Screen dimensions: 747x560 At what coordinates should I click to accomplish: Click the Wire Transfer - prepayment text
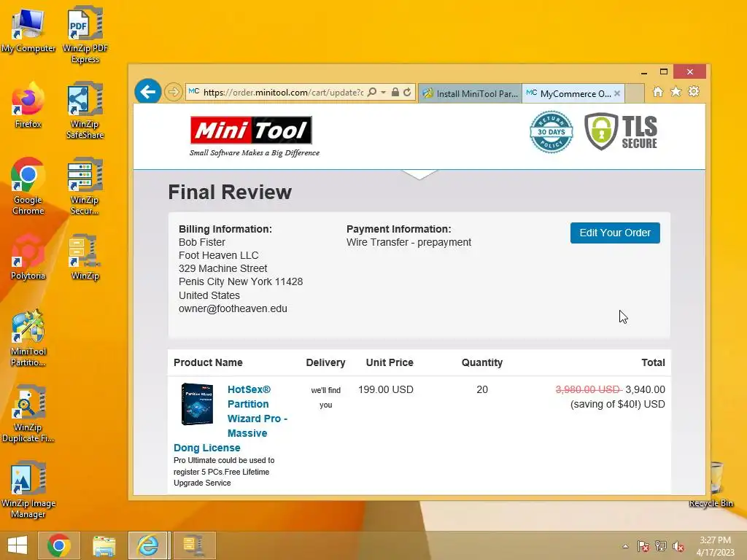click(409, 242)
